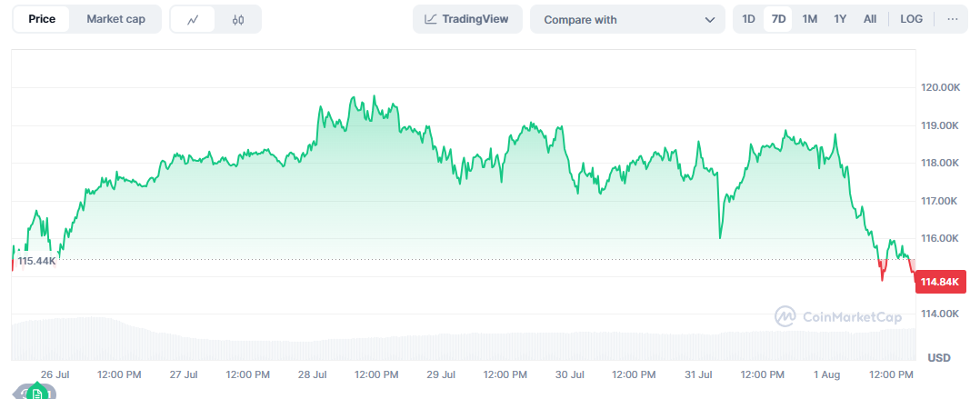Click the 30 Jul date label
This screenshot has width=980, height=399.
pos(569,374)
